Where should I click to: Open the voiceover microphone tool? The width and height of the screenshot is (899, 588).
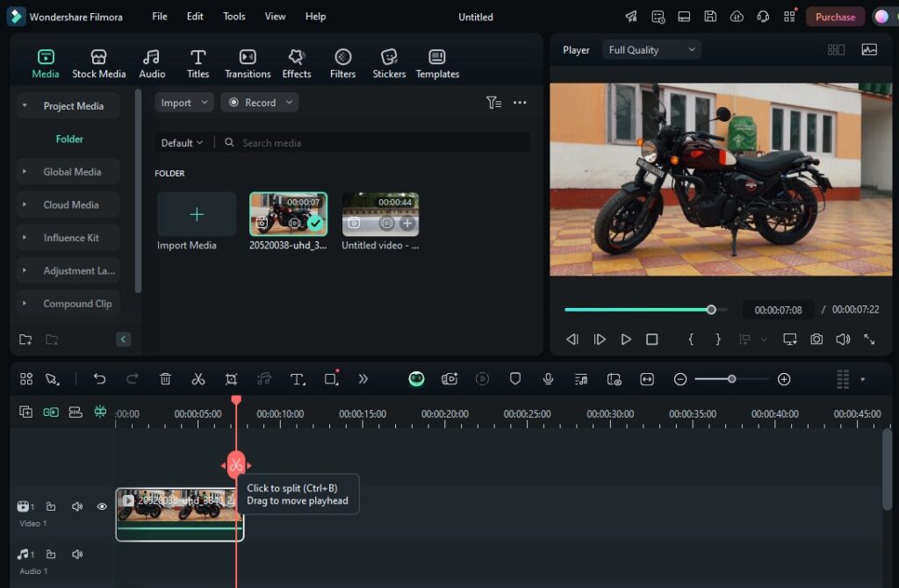[548, 379]
